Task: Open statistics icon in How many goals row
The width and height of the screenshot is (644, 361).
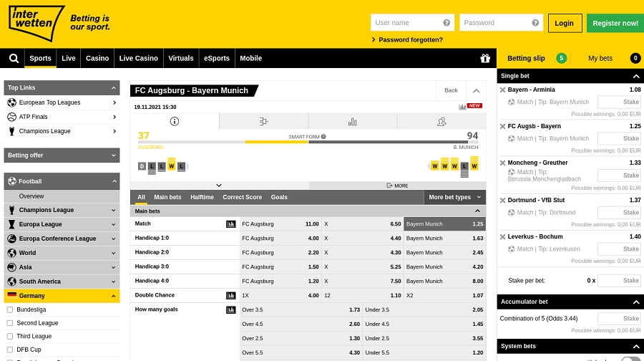Action: click(231, 310)
